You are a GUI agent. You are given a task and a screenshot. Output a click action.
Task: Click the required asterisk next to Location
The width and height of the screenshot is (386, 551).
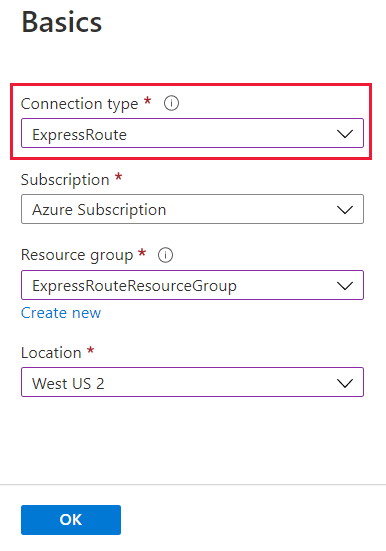[x=91, y=350]
